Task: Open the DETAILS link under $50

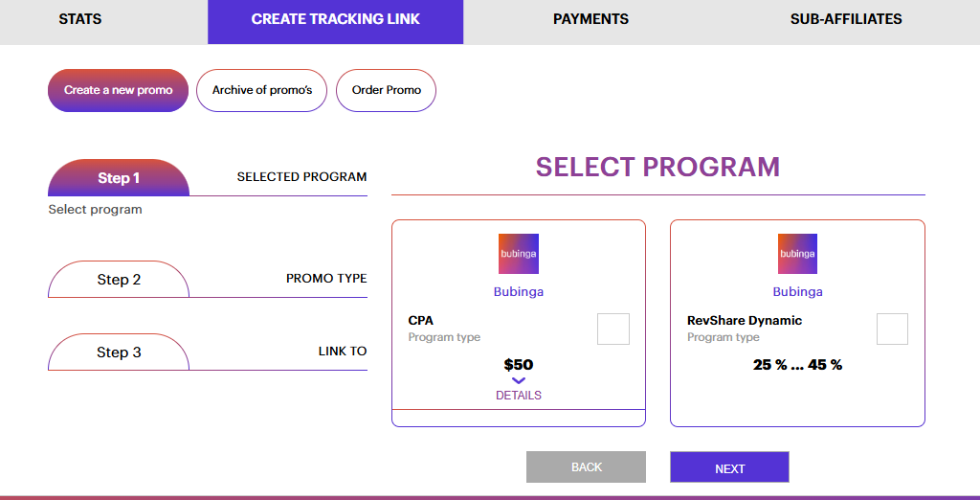Action: (518, 396)
